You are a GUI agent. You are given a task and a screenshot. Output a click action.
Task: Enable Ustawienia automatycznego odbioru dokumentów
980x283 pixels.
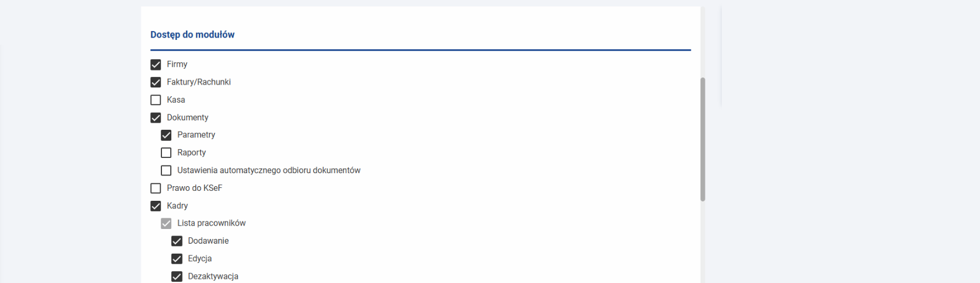pos(166,170)
